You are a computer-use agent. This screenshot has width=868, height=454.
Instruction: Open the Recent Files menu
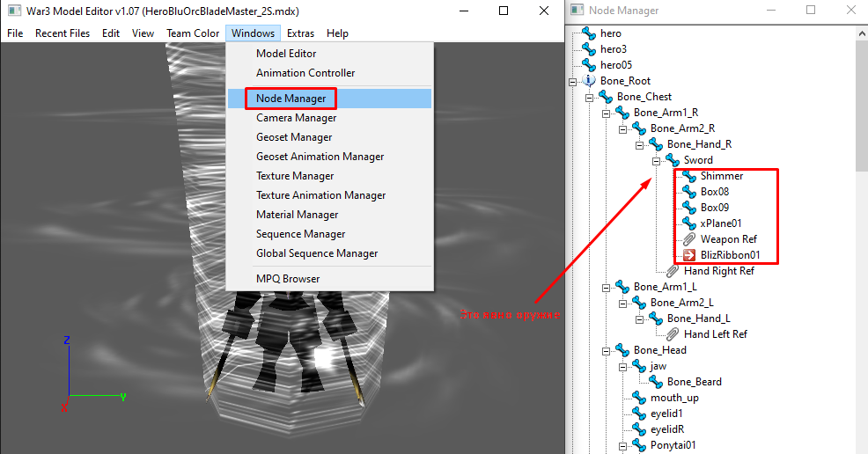point(63,33)
